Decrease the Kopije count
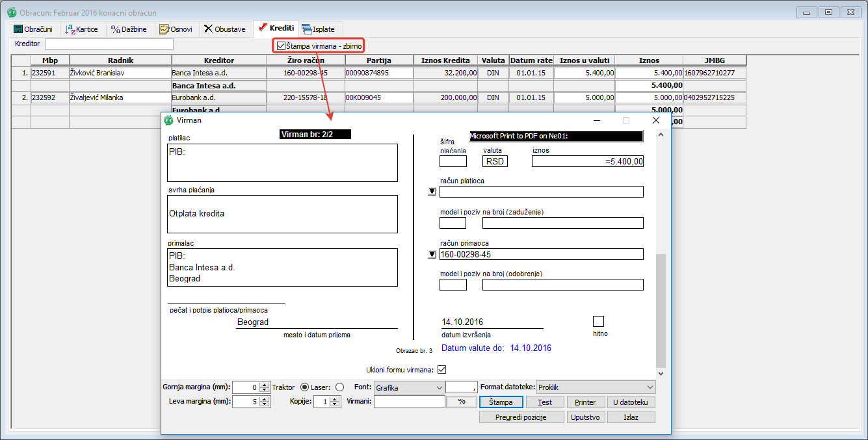 pos(335,404)
